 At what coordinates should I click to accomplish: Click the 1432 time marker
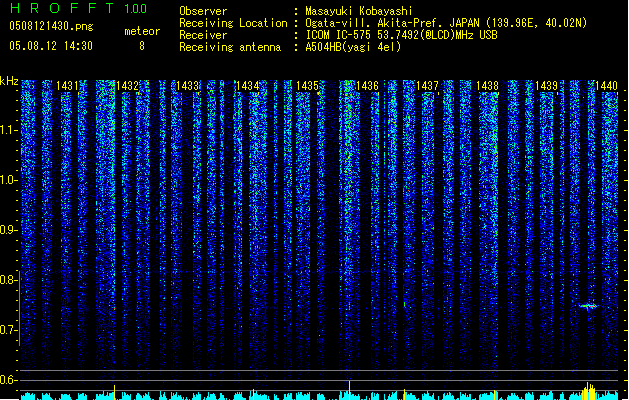pyautogui.click(x=127, y=86)
